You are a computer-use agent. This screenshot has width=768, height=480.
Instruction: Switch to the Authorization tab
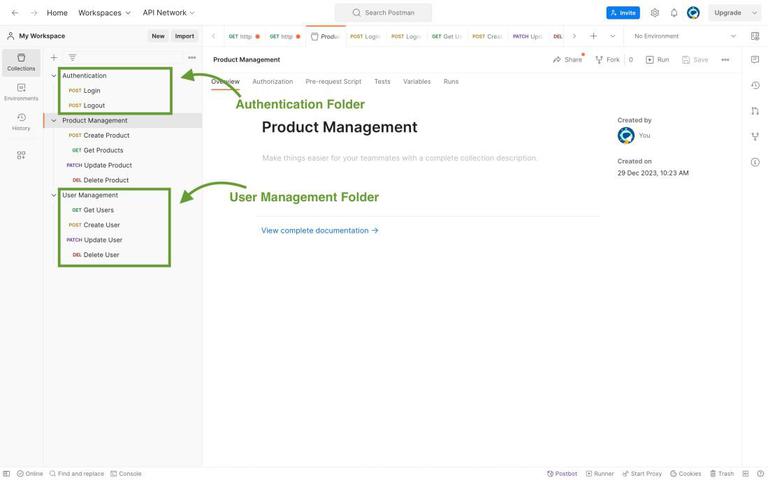tap(272, 81)
